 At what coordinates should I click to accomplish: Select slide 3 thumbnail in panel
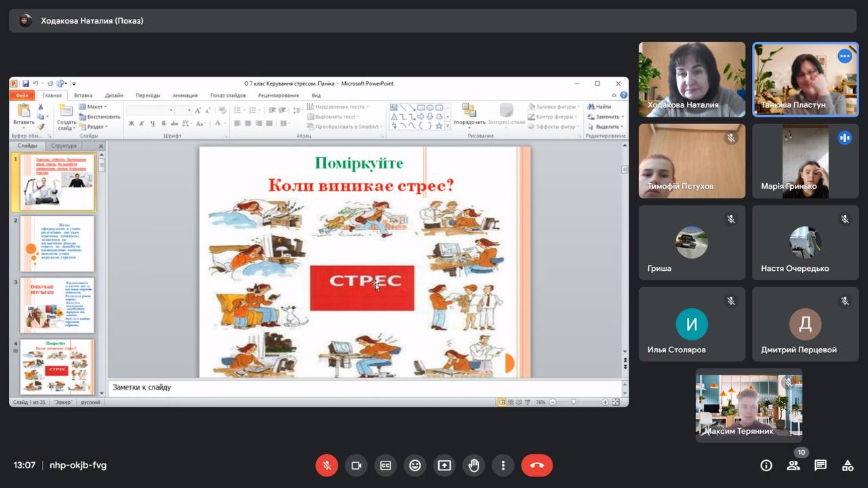click(x=57, y=305)
